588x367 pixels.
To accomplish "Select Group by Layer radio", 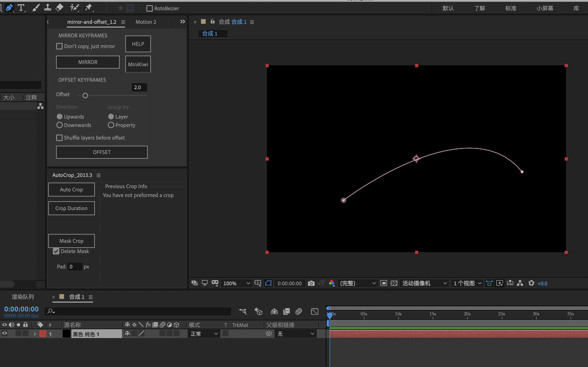I will tap(111, 116).
